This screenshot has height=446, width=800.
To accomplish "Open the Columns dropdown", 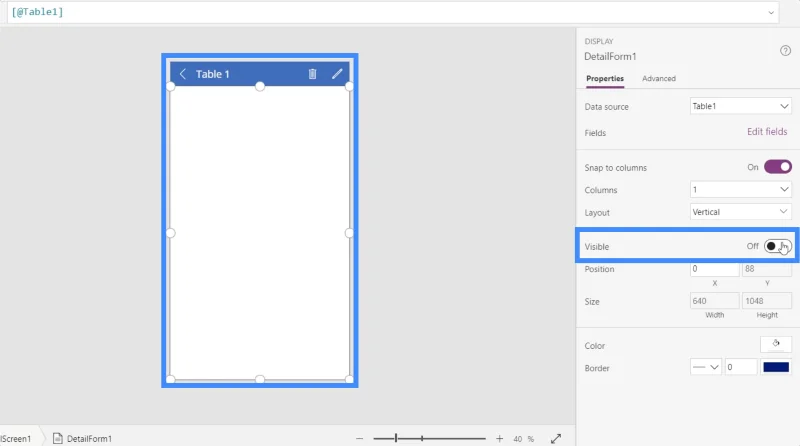I will coord(740,190).
